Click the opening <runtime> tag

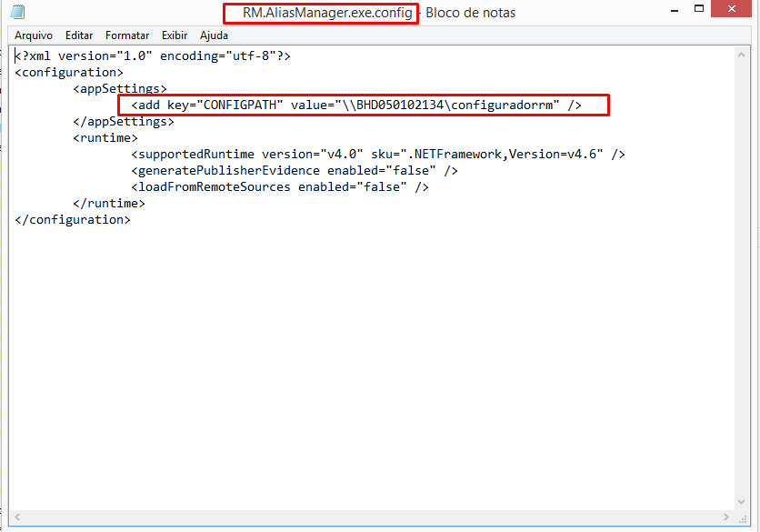105,138
